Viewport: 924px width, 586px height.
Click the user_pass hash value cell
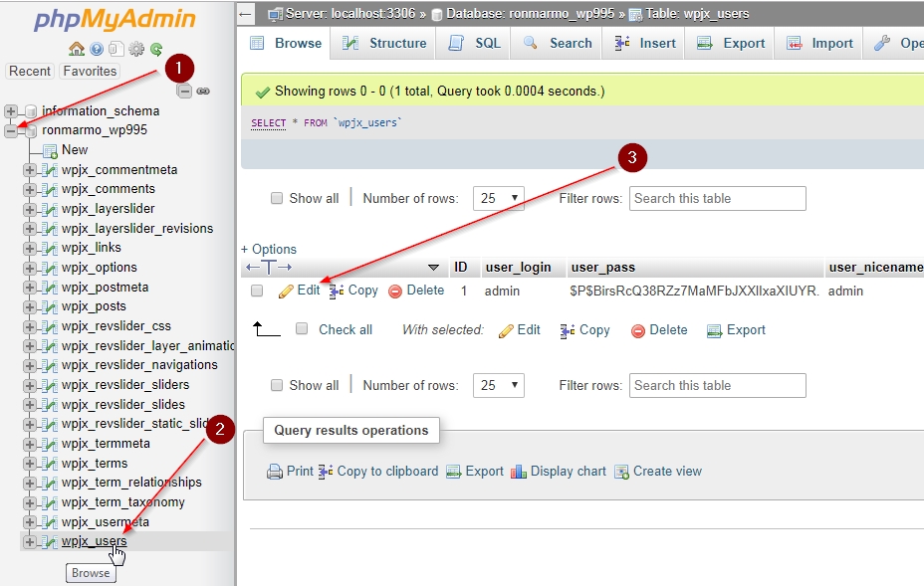694,291
